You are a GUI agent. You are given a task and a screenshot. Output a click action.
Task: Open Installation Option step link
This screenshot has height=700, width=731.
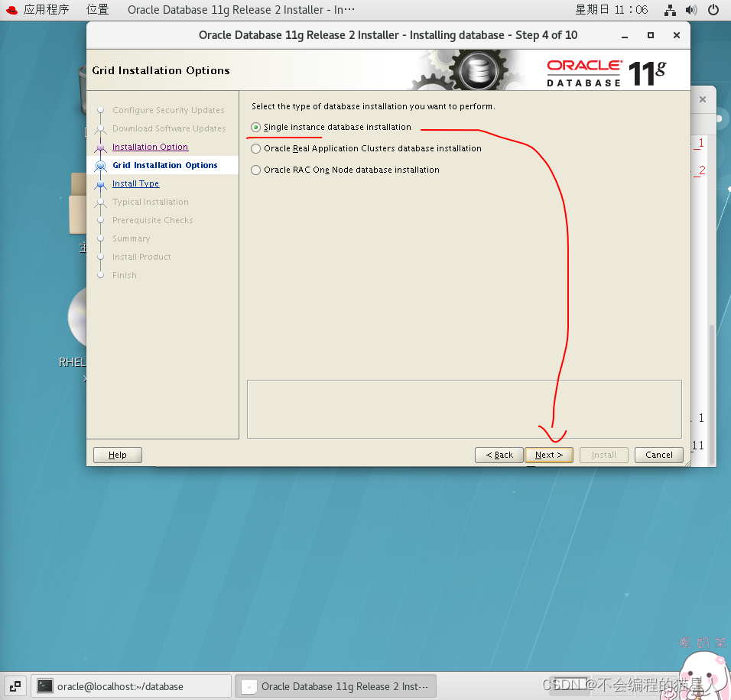150,147
